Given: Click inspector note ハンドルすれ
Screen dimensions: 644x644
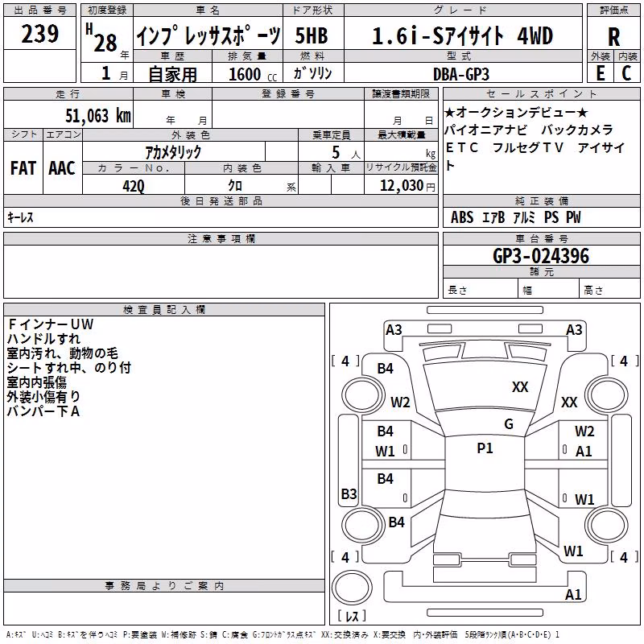Looking at the screenshot, I should (44, 339).
